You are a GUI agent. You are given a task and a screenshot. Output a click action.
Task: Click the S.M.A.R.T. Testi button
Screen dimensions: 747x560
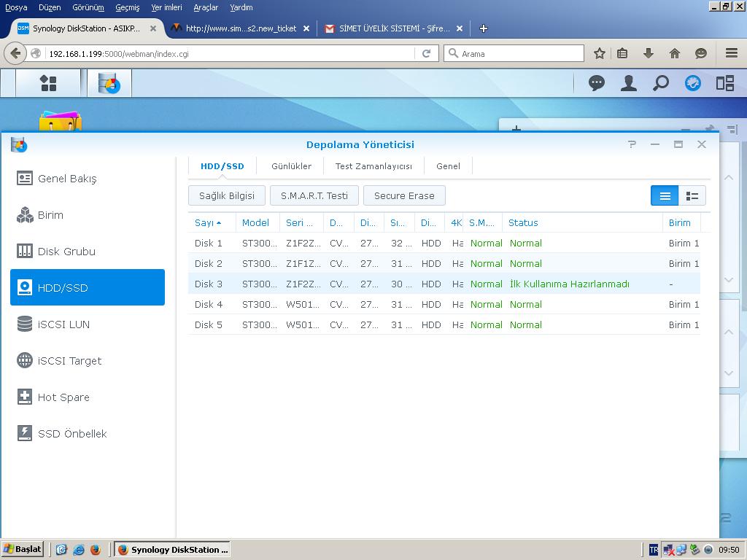pos(314,195)
